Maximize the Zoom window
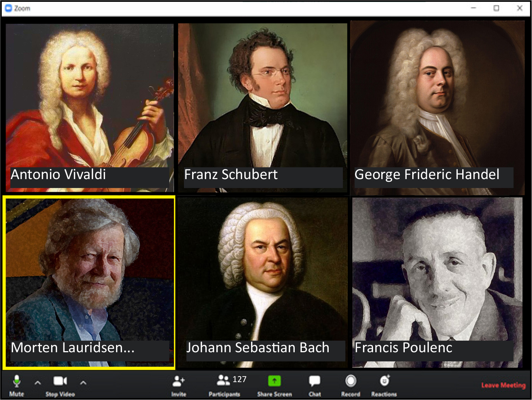Viewport: 532px width, 400px height. [x=496, y=8]
